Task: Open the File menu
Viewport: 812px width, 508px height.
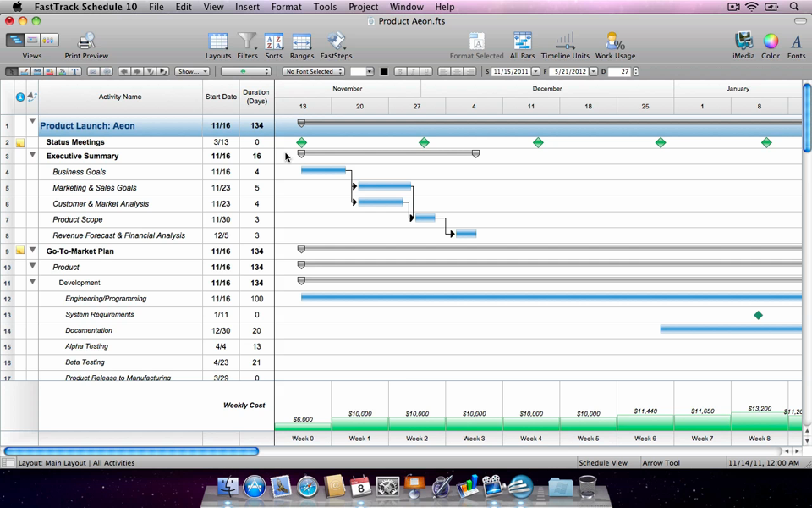Action: [156, 7]
